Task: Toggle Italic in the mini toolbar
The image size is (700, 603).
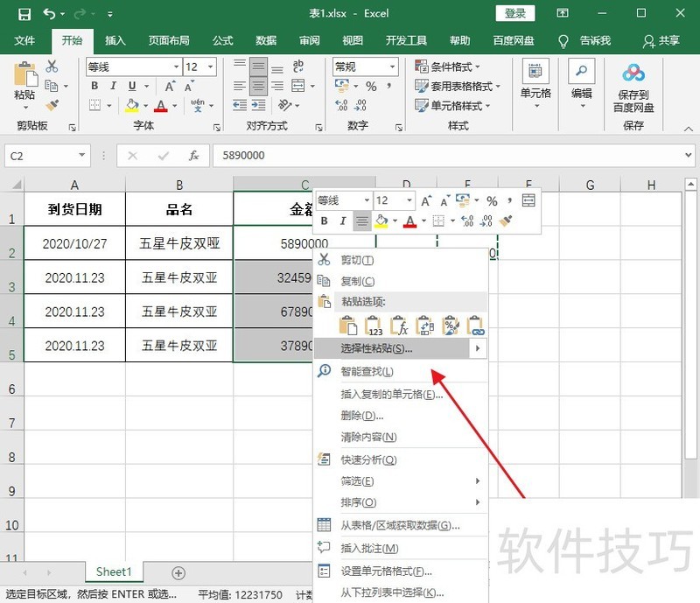Action: [x=343, y=221]
